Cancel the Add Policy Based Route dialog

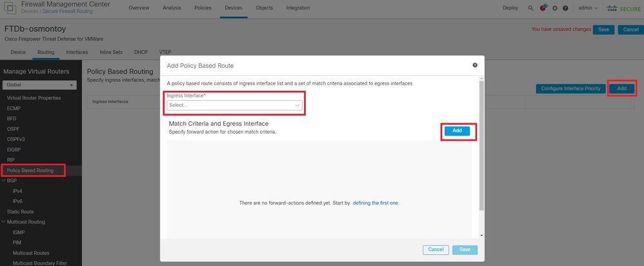[x=436, y=249]
